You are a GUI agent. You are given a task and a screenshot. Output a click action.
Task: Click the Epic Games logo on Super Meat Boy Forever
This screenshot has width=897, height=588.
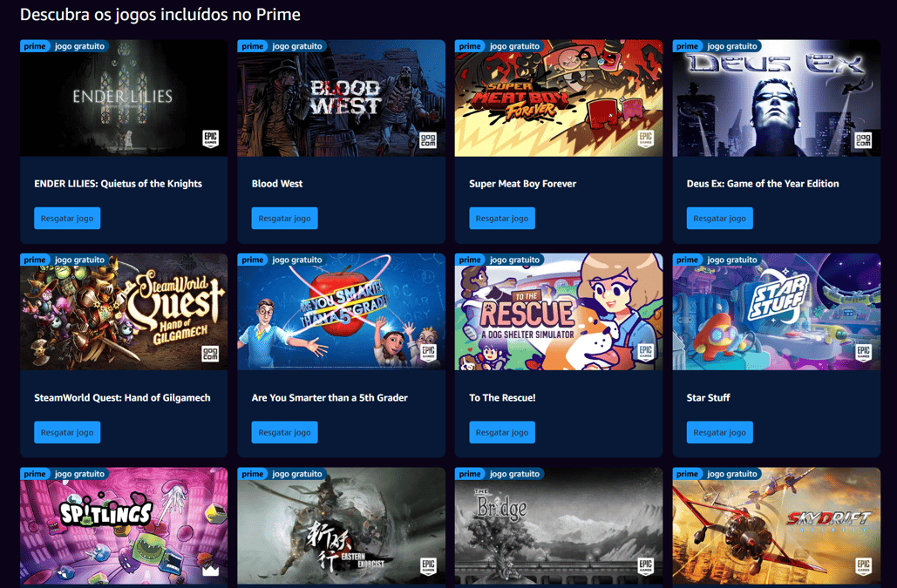[645, 139]
